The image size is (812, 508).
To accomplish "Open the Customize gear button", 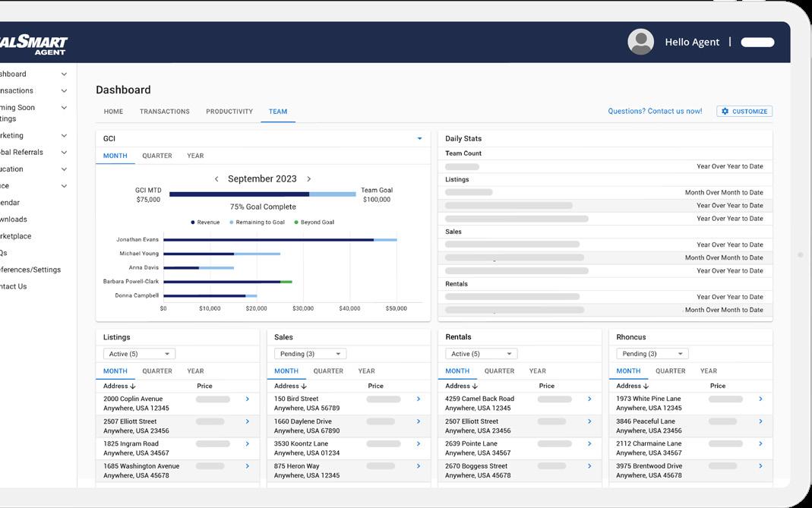I will tap(744, 112).
